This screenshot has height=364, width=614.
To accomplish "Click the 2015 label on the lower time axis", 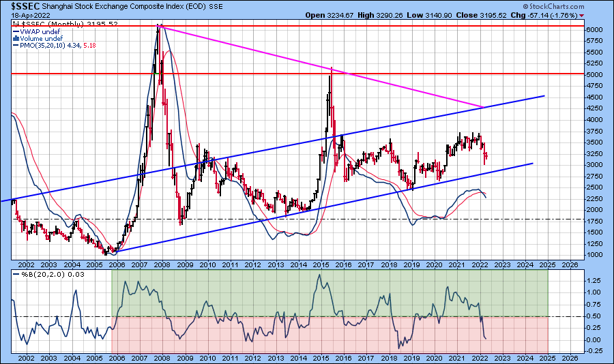I will click(x=319, y=357).
